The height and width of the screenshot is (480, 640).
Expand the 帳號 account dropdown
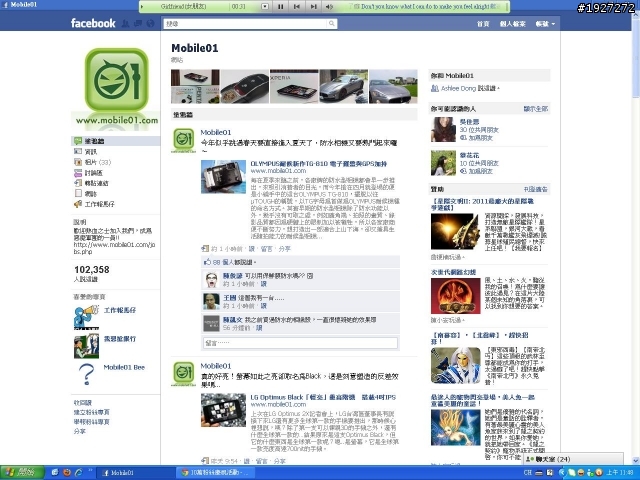pos(545,24)
